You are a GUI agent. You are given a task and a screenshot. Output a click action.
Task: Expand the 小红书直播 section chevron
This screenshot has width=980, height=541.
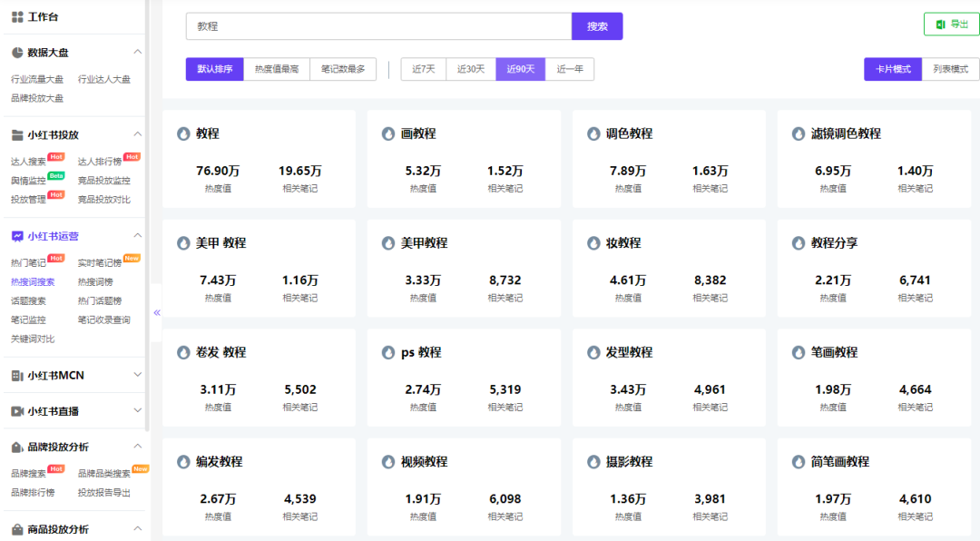(138, 410)
